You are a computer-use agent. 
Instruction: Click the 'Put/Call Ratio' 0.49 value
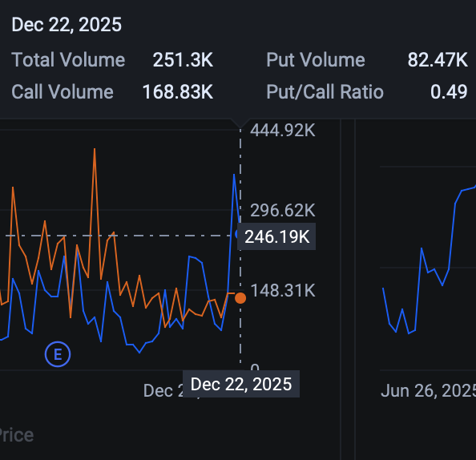click(449, 91)
